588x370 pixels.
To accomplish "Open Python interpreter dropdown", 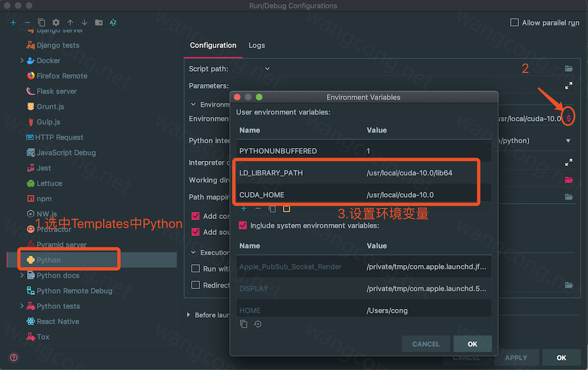I will click(x=568, y=141).
